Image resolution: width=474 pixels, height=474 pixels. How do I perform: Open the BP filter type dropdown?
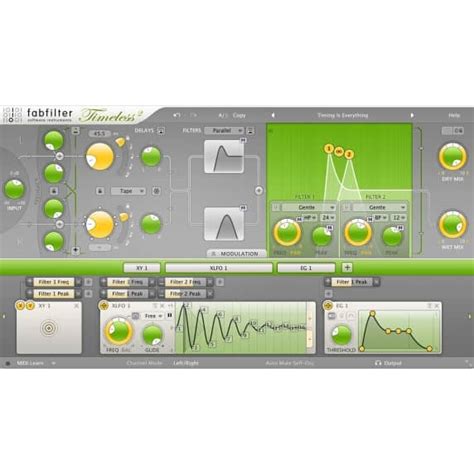pyautogui.click(x=381, y=218)
